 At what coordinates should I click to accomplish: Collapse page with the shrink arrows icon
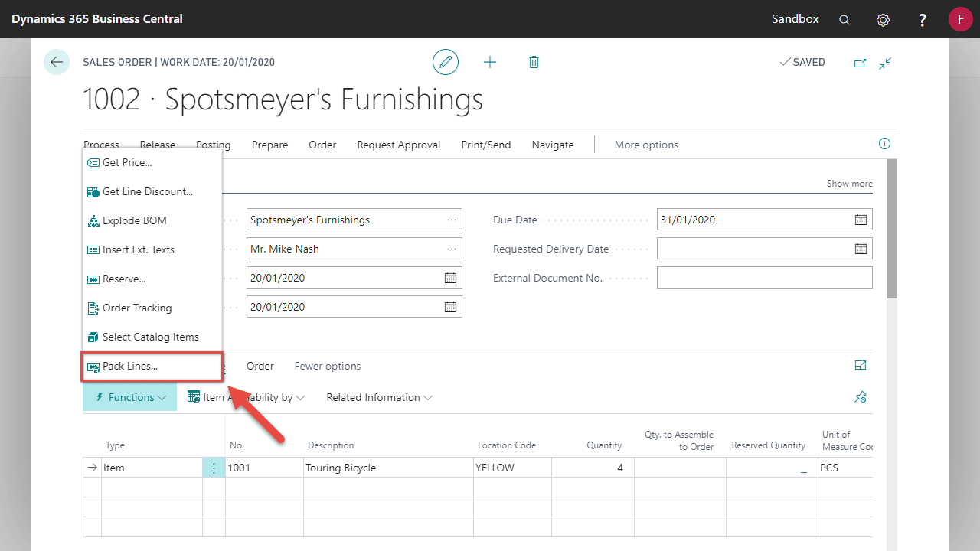[x=886, y=63]
